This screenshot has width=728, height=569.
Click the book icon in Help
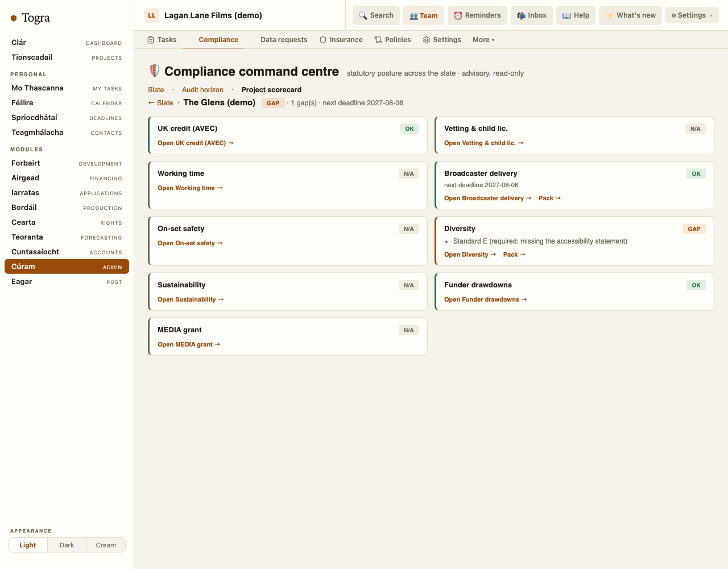pyautogui.click(x=566, y=15)
